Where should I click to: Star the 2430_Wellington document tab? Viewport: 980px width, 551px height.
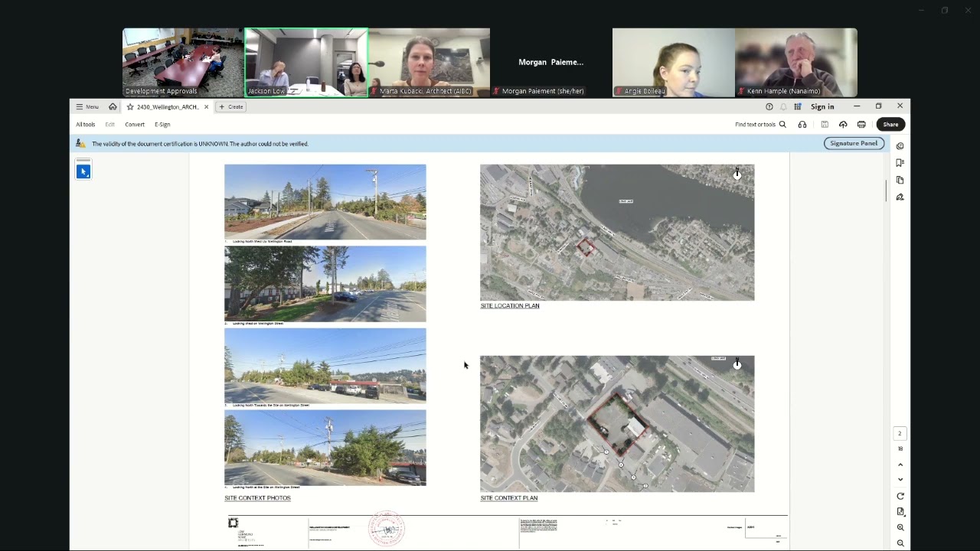[x=130, y=106]
